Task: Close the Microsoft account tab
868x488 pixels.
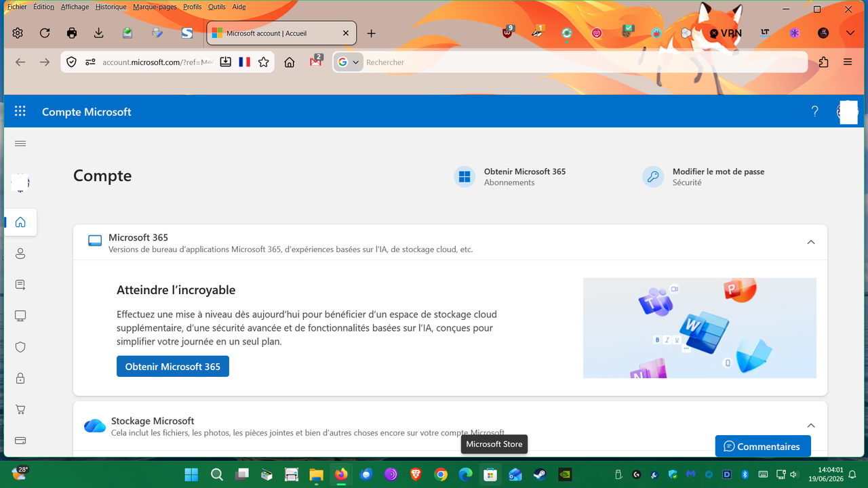Action: [346, 33]
